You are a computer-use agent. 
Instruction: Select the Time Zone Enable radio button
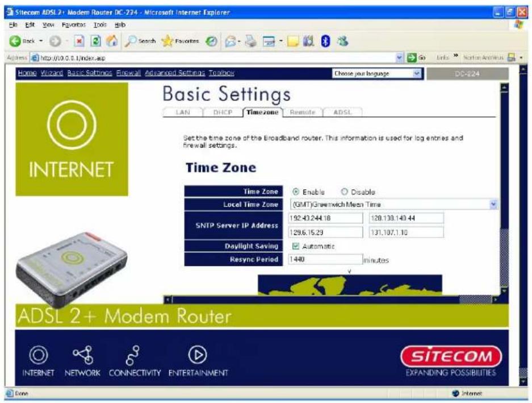point(295,192)
